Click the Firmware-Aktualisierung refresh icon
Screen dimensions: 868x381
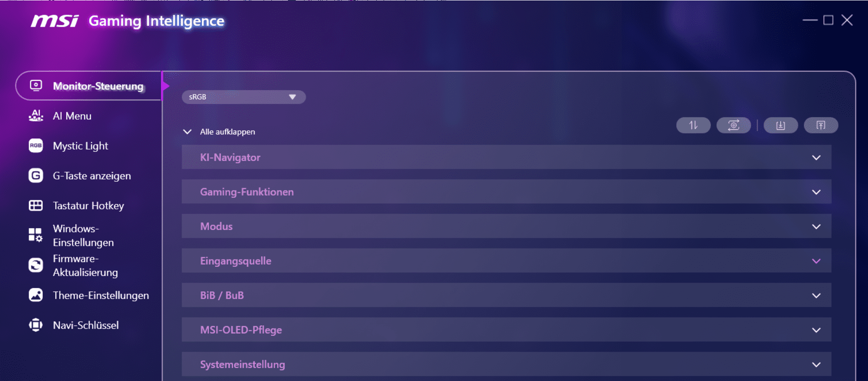click(x=36, y=265)
